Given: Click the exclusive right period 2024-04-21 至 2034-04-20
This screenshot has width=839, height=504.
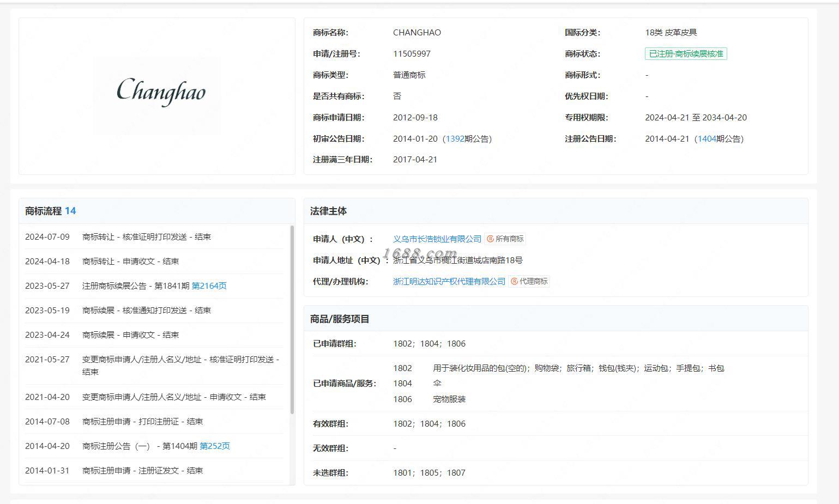Looking at the screenshot, I should [x=696, y=118].
